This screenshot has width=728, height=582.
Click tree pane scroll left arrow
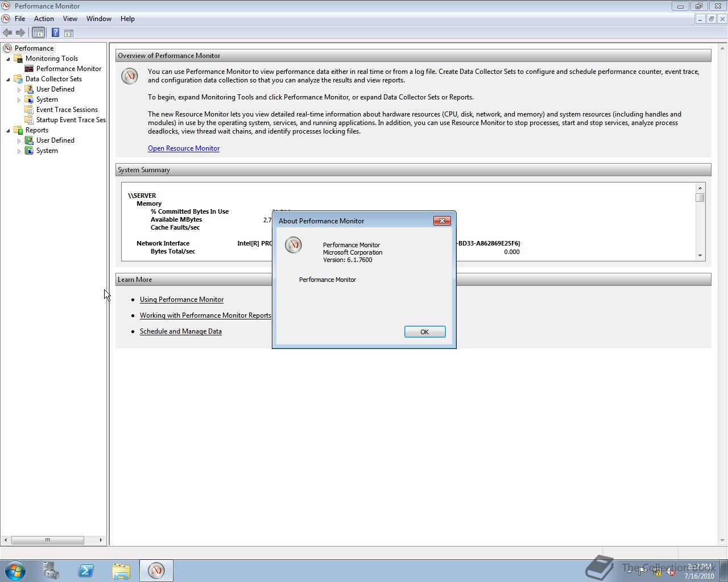coord(6,540)
